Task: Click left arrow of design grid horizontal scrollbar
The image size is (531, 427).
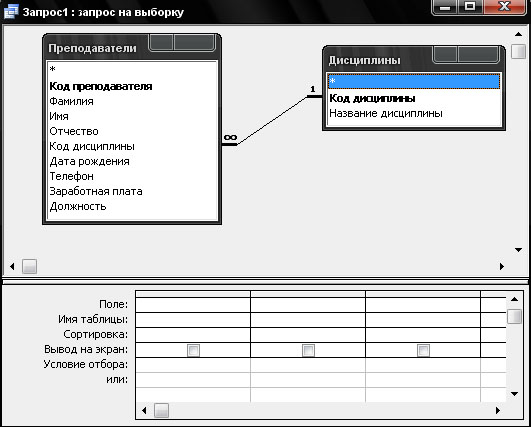Action: [144, 410]
